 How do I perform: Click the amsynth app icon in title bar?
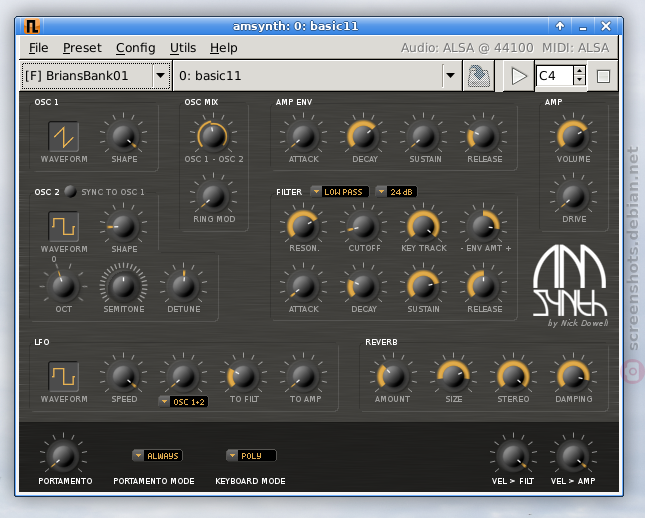(x=32, y=26)
